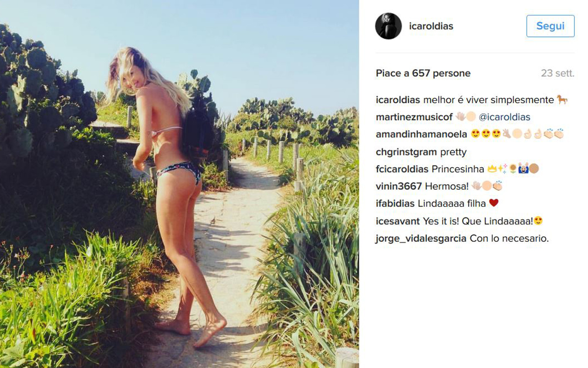
Task: Open ifabidias user profile
Action: point(395,203)
